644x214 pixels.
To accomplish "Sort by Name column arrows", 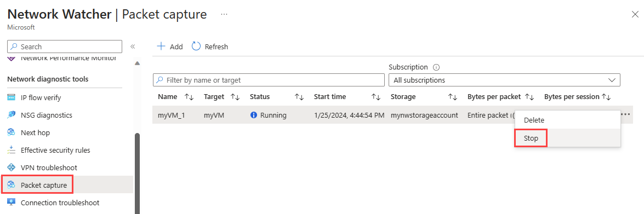I will 189,97.
